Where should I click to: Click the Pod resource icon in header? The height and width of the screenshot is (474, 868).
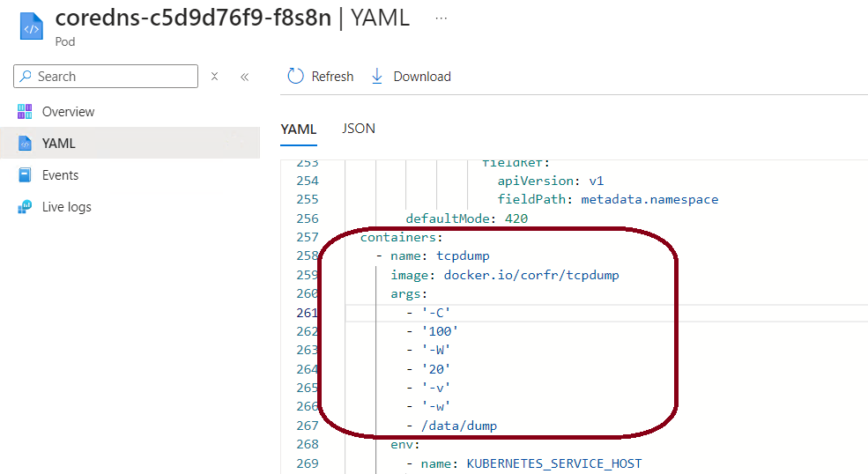(31, 27)
